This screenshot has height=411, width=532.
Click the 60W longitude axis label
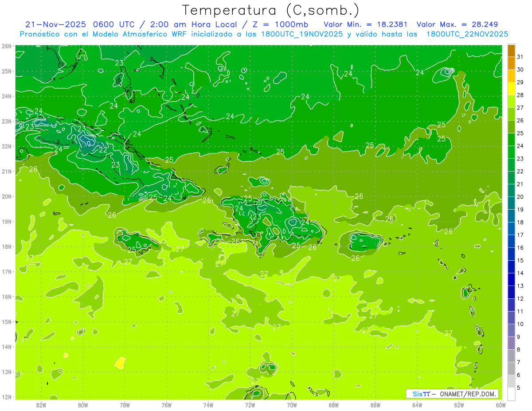pos(501,405)
